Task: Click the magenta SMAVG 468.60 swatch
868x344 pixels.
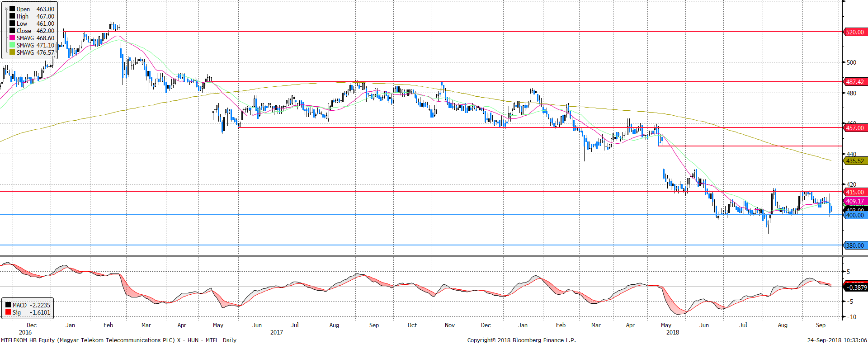Action: click(12, 38)
